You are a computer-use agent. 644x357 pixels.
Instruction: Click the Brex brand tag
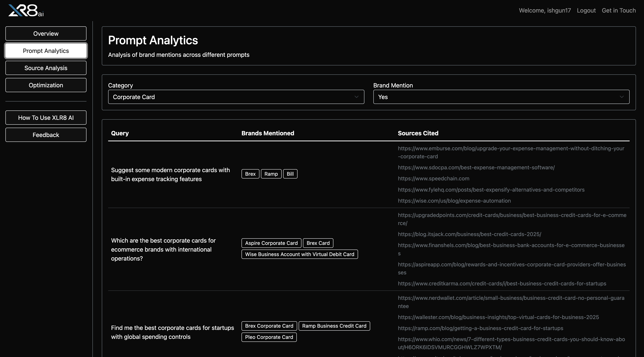pos(250,174)
